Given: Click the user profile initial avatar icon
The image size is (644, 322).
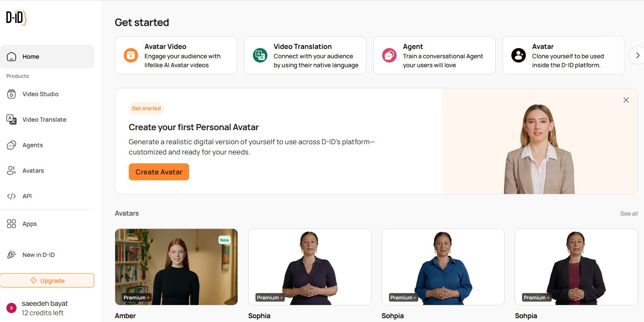Looking at the screenshot, I should click(x=11, y=308).
